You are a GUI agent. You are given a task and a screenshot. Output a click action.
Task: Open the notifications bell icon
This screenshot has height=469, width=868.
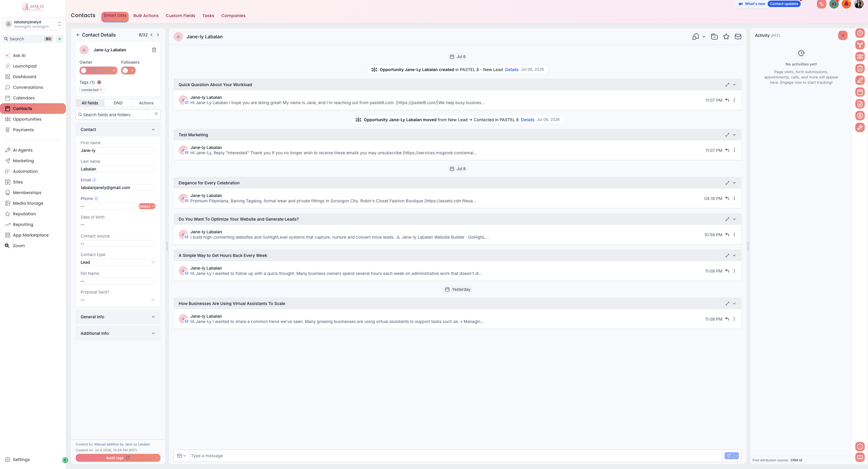pos(846,4)
